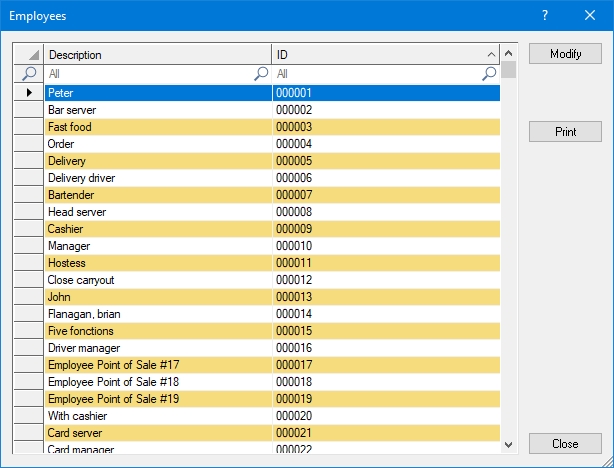Click the magnifier icon in ID filter
The width and height of the screenshot is (614, 468).
tap(490, 74)
